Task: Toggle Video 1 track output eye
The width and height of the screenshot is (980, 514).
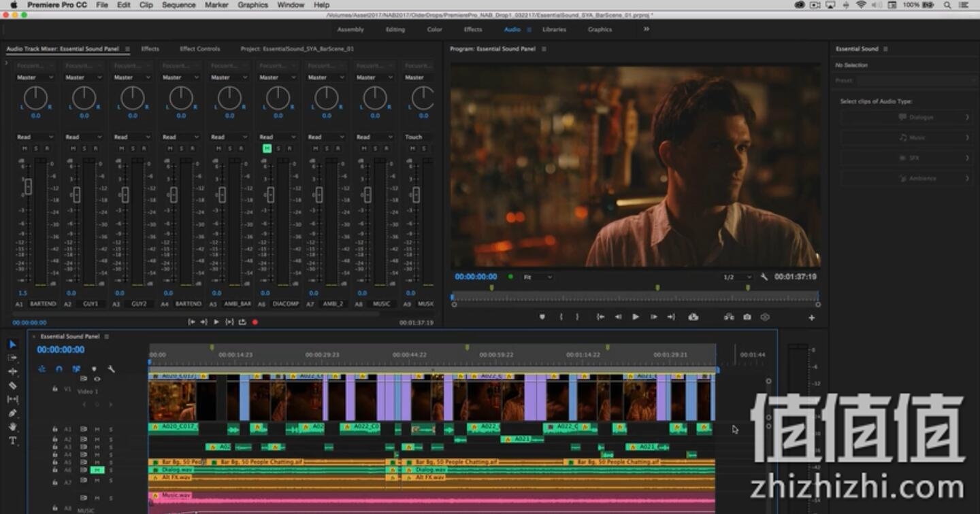Action: [97, 379]
